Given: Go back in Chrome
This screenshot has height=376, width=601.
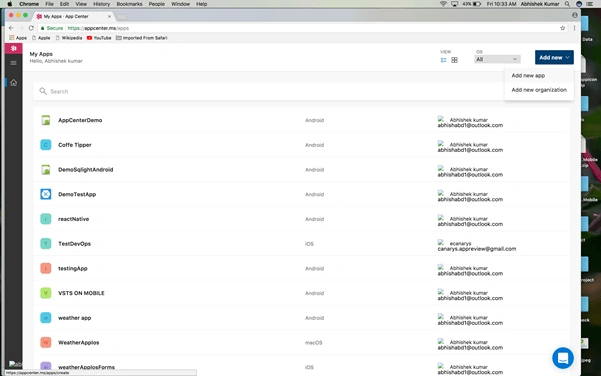Looking at the screenshot, I should pyautogui.click(x=11, y=28).
